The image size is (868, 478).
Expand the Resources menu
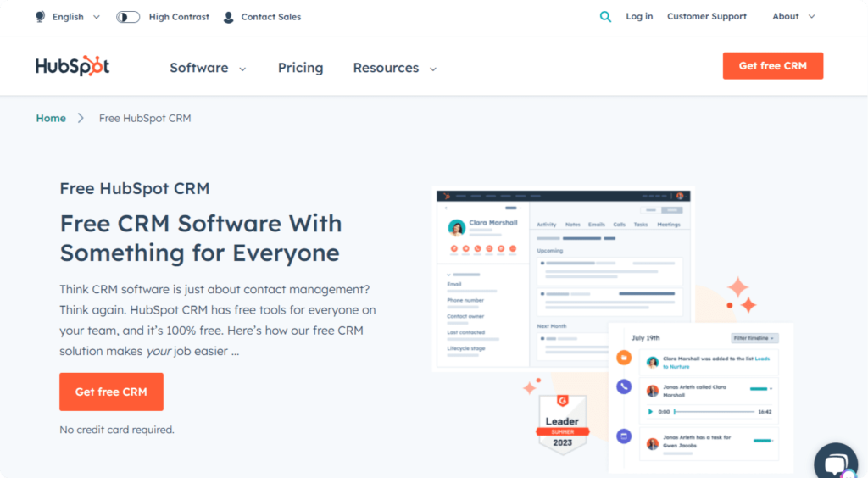(x=395, y=68)
